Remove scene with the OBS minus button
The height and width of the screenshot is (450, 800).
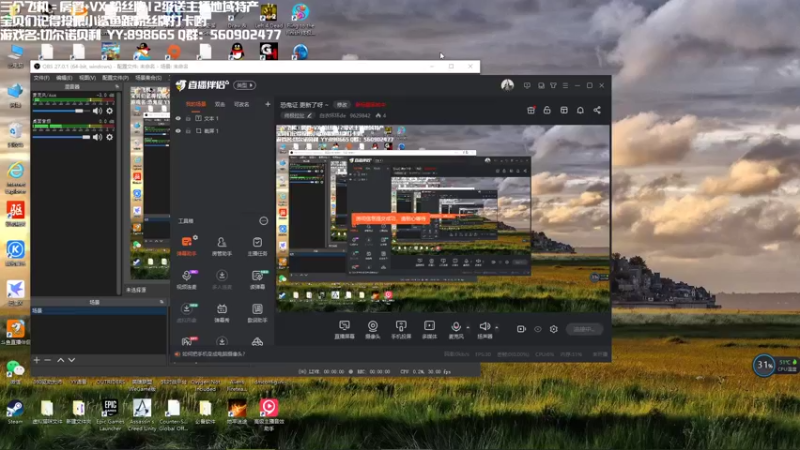[47, 360]
